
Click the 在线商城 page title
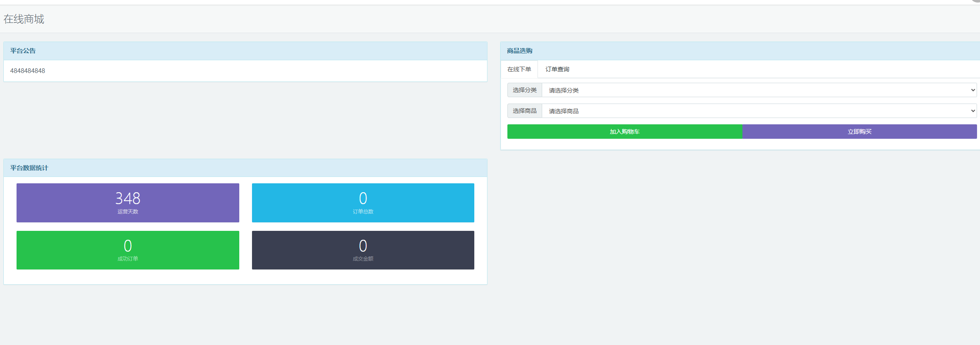24,19
